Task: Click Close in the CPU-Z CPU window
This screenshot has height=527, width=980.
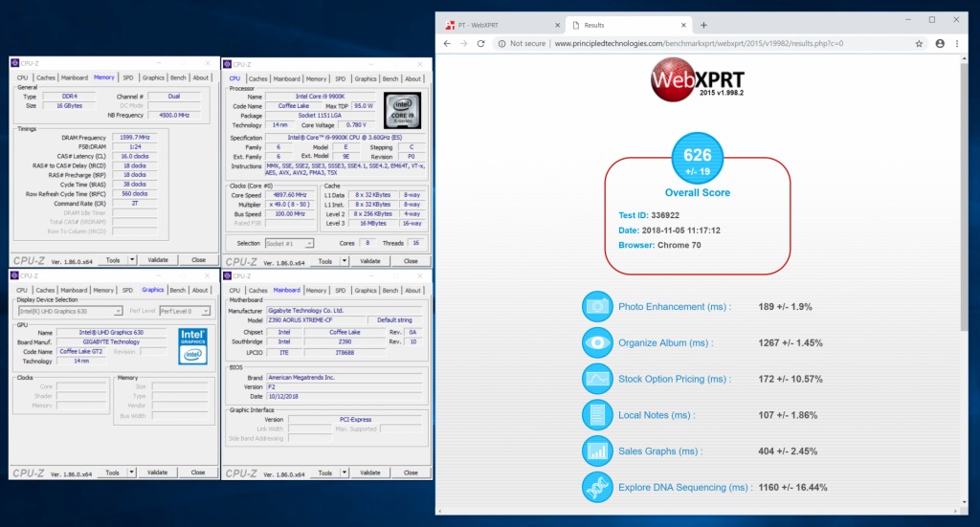Action: 411,261
